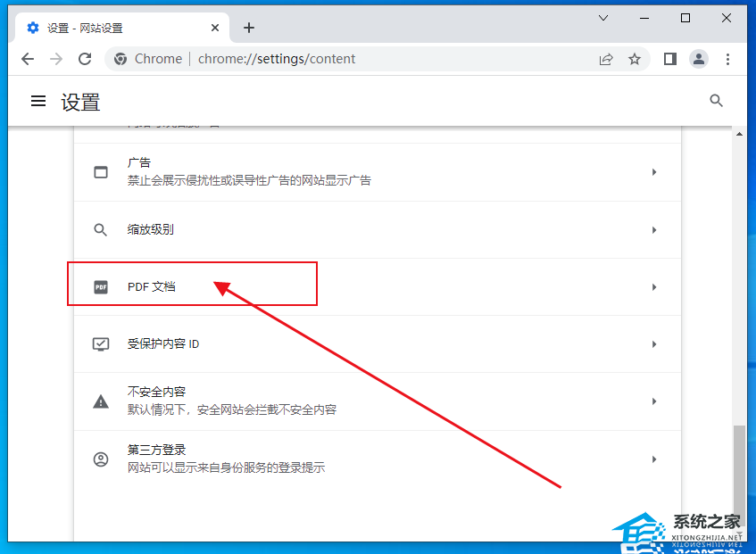The image size is (756, 554).
Task: Open the 不安全内容 settings entry
Action: (378, 401)
